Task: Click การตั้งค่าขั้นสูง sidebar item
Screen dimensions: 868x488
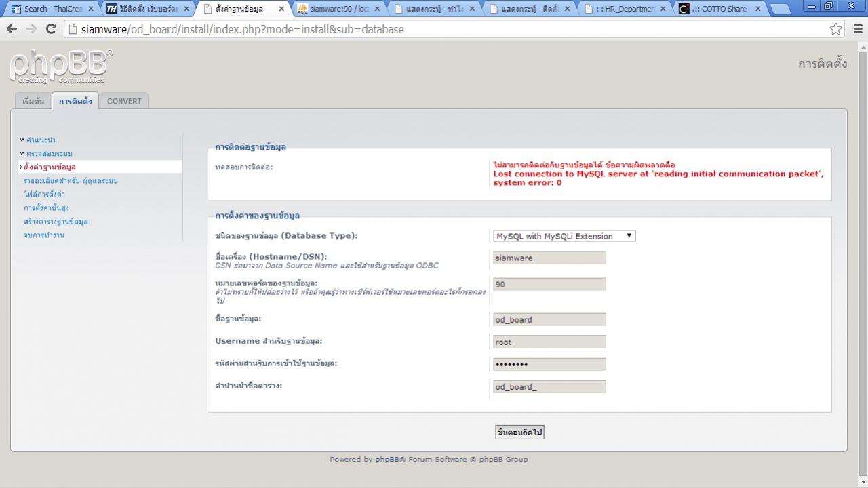Action: [x=46, y=208]
